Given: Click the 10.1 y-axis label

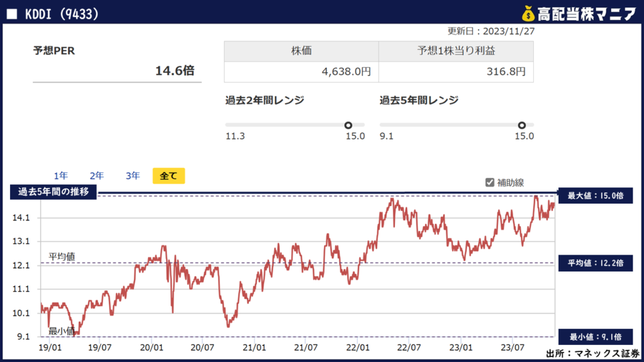Looking at the screenshot, I should point(21,313).
